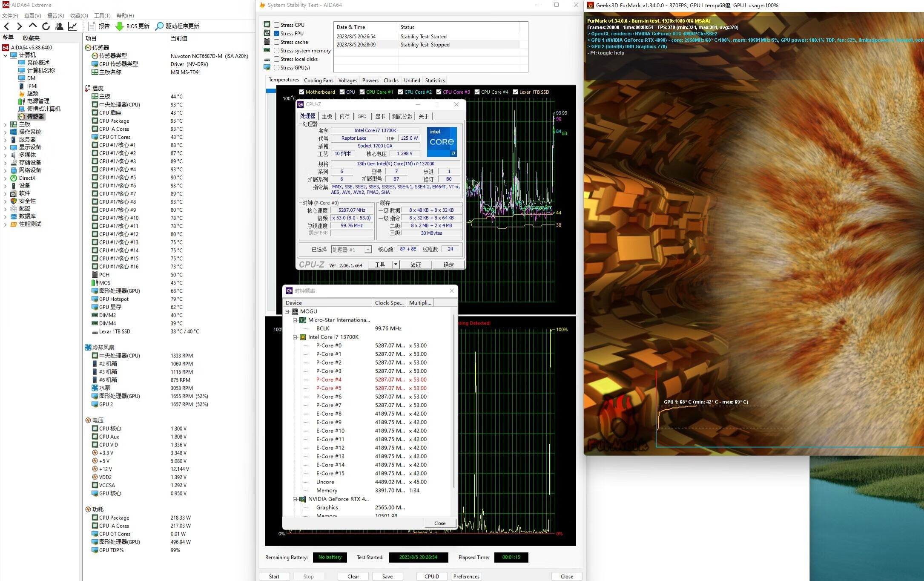Toggle Lexar 1TB SSD graph checkbox
Viewport: 924px width, 581px height.
coord(515,92)
